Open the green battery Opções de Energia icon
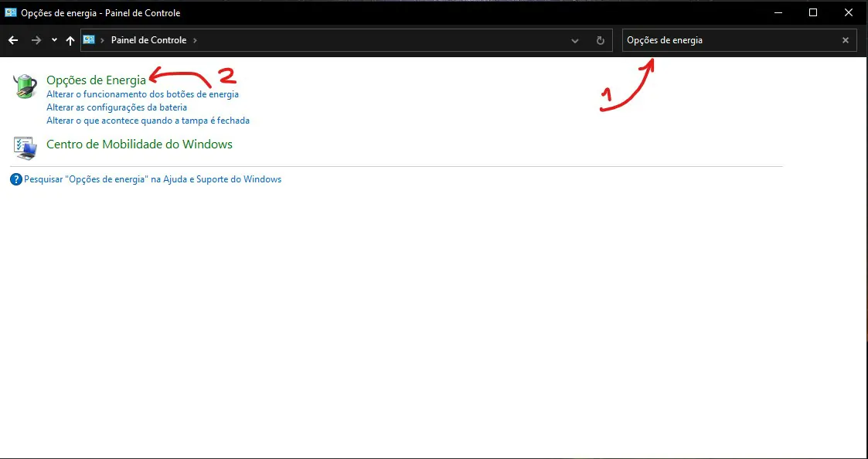The image size is (868, 459). click(x=25, y=87)
